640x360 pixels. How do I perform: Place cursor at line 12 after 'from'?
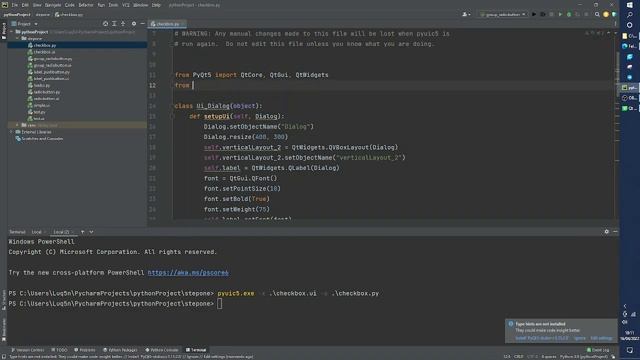pos(193,85)
